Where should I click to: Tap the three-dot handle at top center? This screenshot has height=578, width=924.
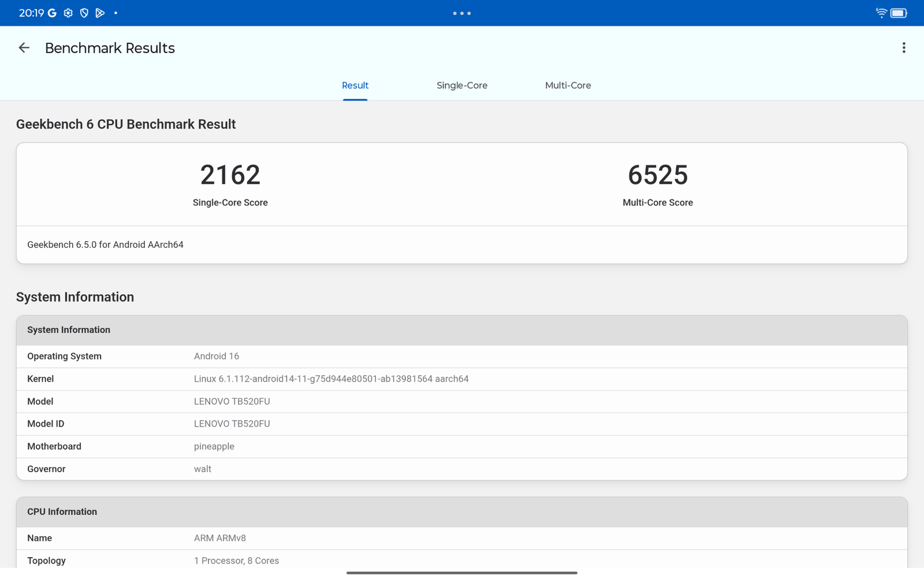click(x=462, y=13)
